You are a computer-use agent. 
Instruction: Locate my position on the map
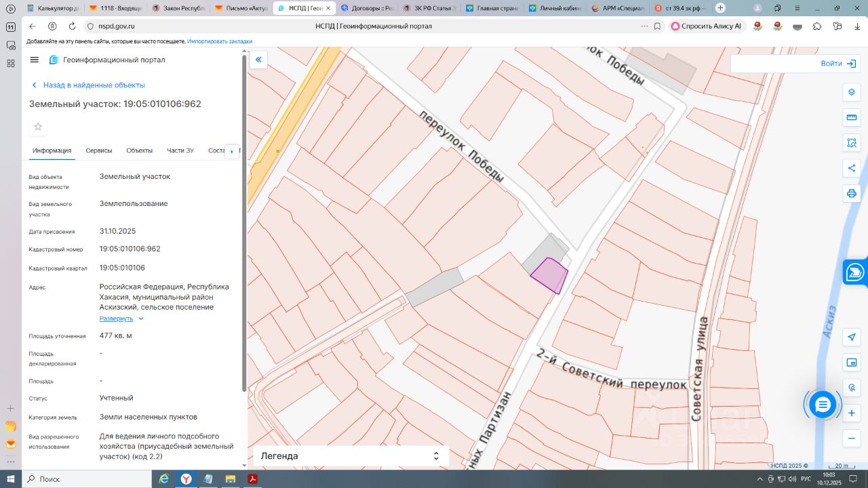(x=852, y=337)
